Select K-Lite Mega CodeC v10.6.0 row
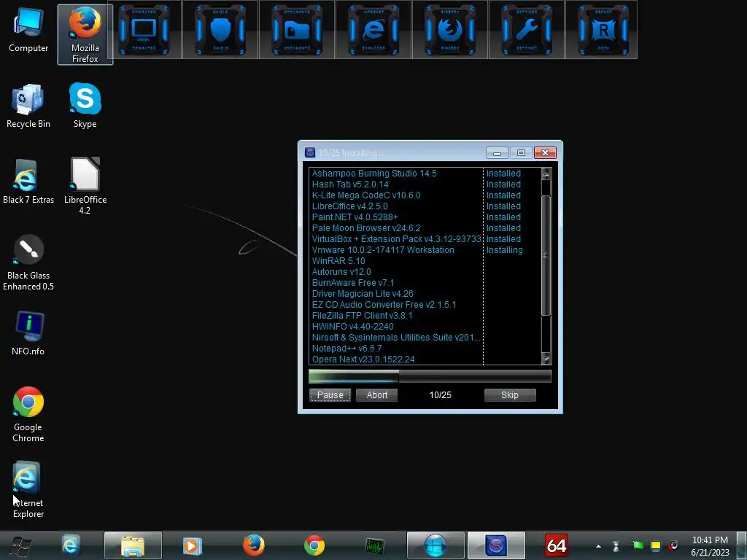The height and width of the screenshot is (560, 747). [x=366, y=195]
